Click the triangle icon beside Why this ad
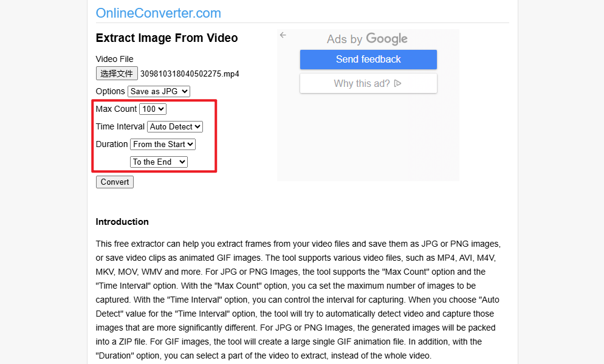Viewport: 604px width, 364px height. pos(398,83)
